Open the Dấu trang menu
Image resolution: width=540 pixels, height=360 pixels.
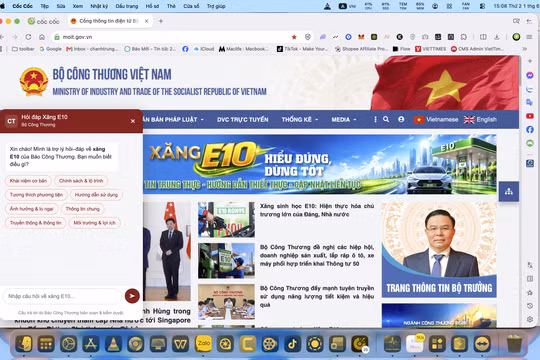127,6
